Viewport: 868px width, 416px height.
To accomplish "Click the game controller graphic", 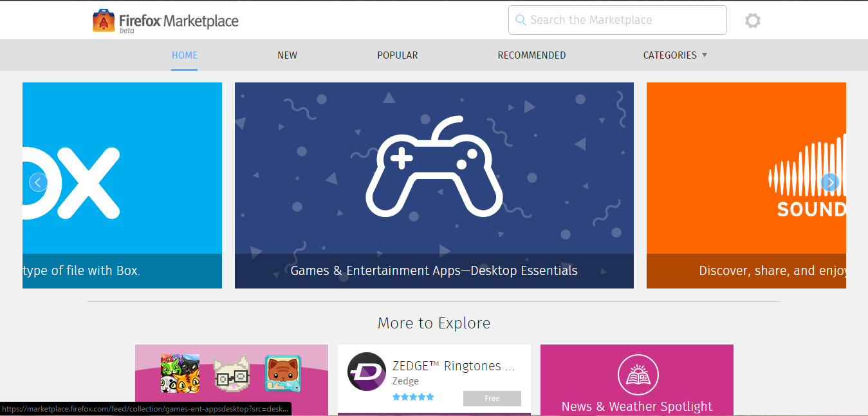I will click(x=434, y=165).
